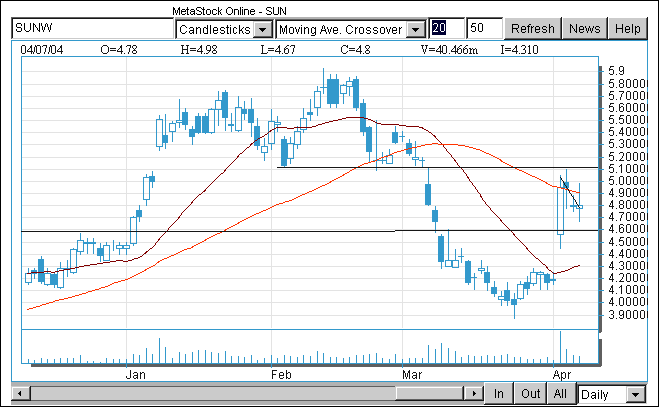Select the Daily periodicity combo box
This screenshot has height=407, width=659.
click(612, 394)
